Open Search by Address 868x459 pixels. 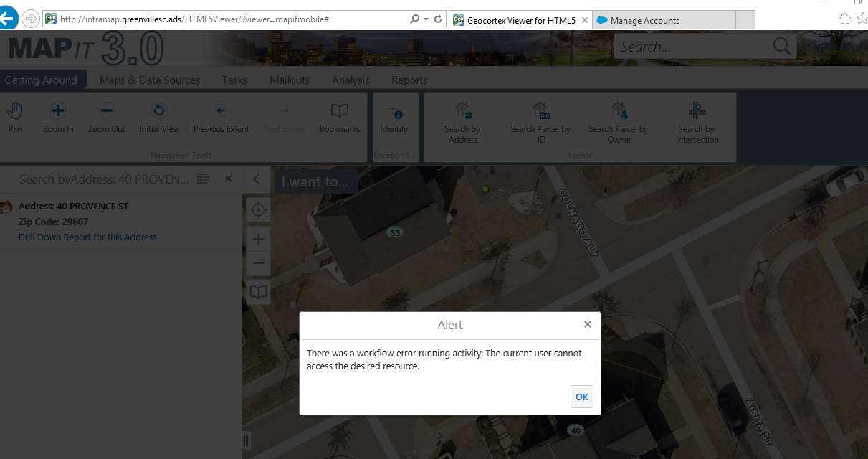[x=463, y=123]
